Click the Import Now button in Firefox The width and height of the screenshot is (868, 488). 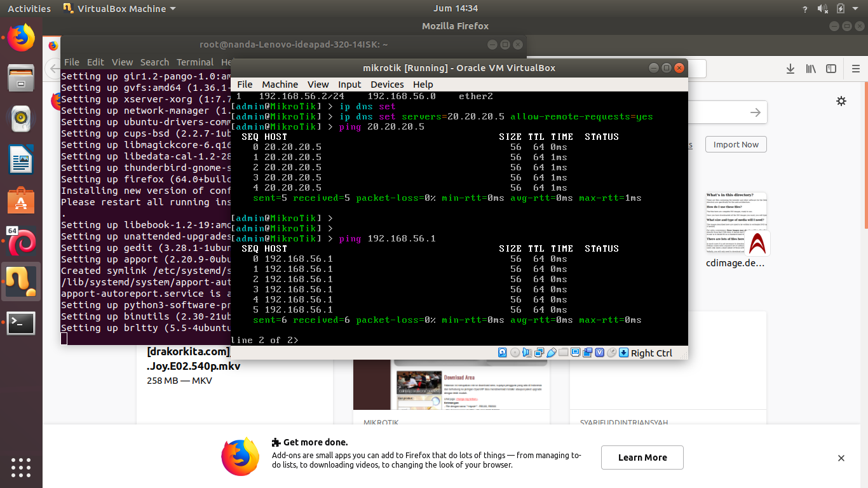[736, 144]
